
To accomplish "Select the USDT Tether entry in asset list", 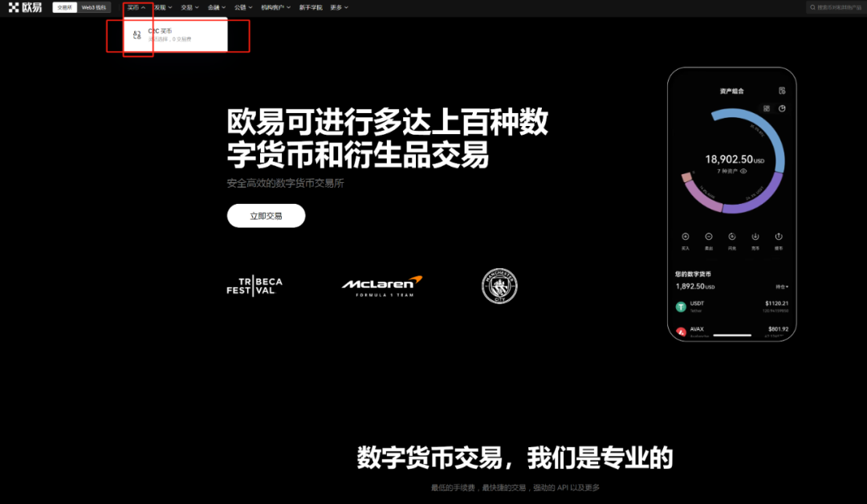I will pos(695,305).
